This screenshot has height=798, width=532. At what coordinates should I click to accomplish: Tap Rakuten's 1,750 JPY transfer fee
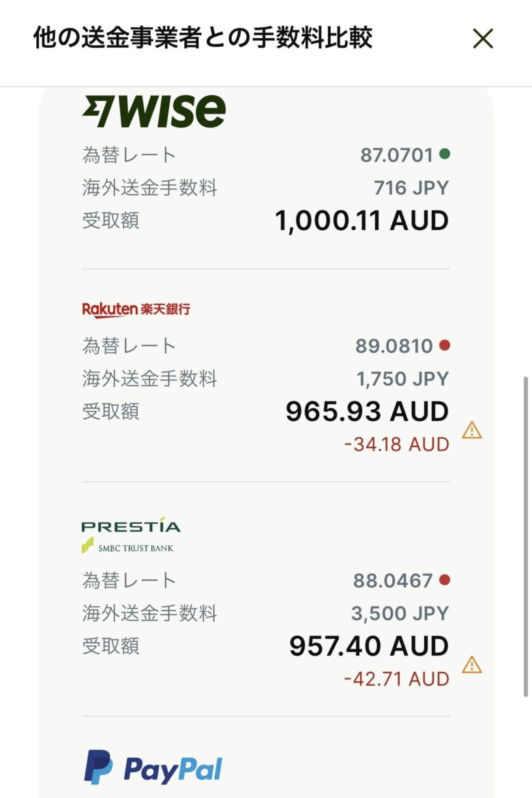pos(402,379)
